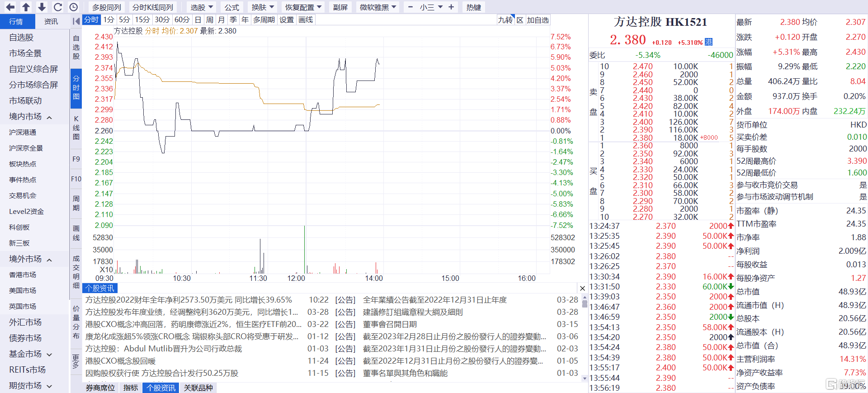Close the 个股资讯 news panel

(x=582, y=288)
